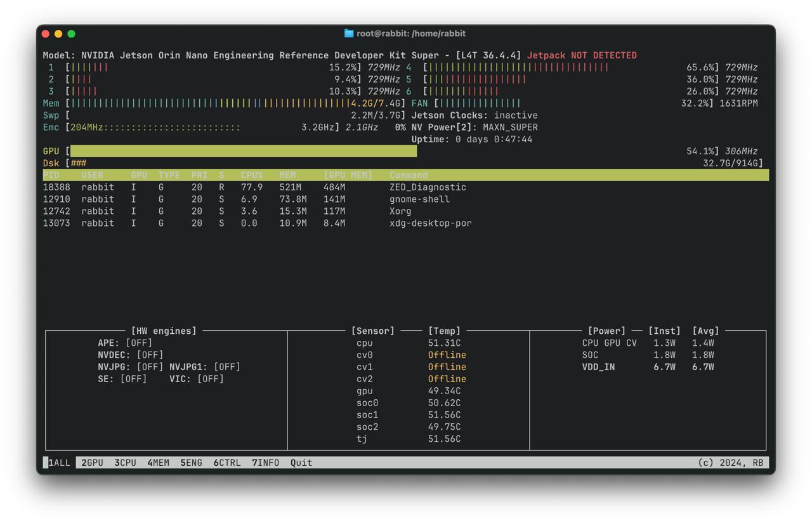Screen dimensions: 812x523
Task: Click the [GPU MEM] column header
Action: 348,175
